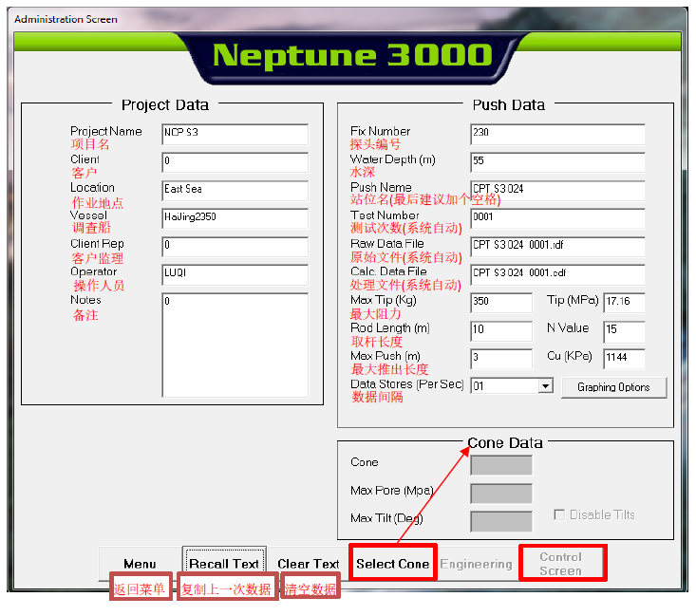The height and width of the screenshot is (616, 696).
Task: Click the Clear Text button
Action: (x=308, y=564)
